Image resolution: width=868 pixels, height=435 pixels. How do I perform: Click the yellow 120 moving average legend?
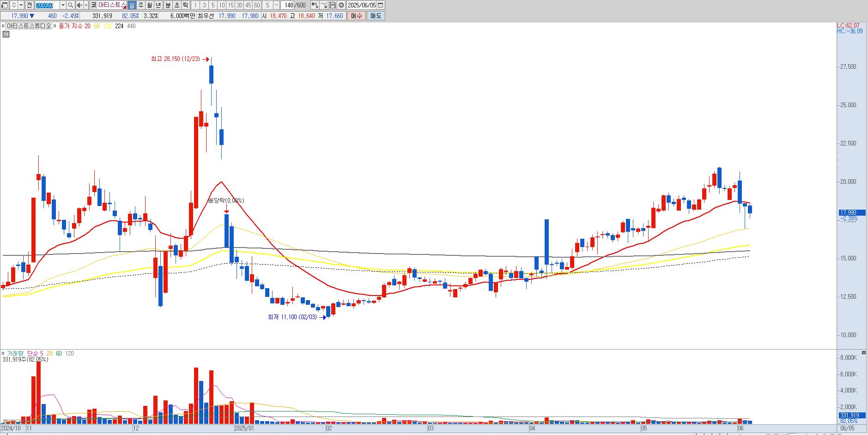(x=107, y=26)
